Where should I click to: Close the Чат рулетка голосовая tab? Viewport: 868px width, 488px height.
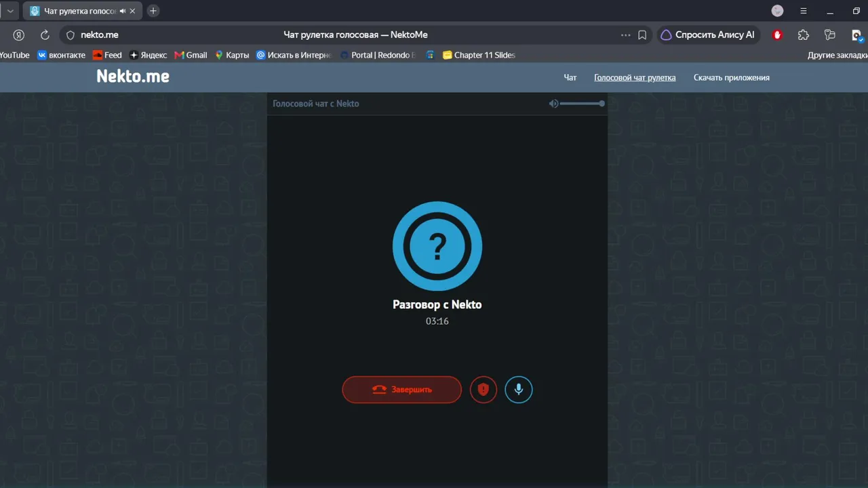[x=133, y=11]
